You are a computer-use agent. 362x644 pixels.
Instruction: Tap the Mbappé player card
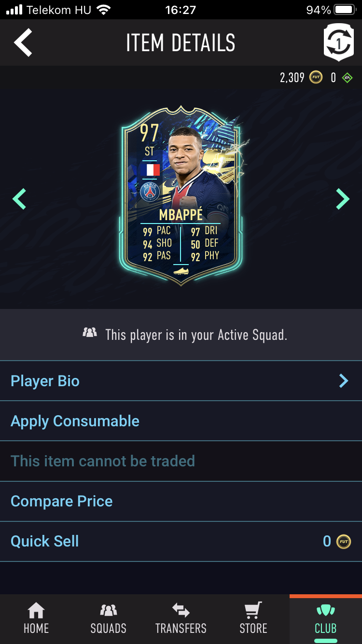[181, 196]
